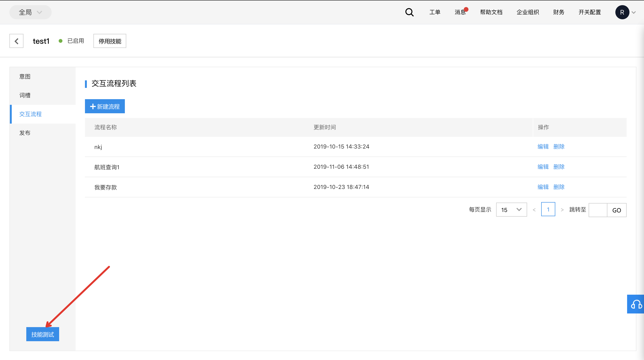This screenshot has width=644, height=360.
Task: Click 删除 for 我要存款
Action: (559, 187)
